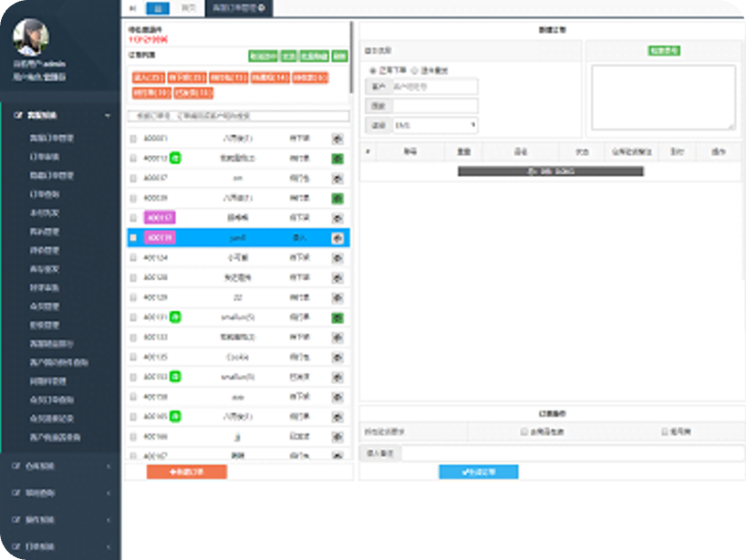Open the first submenu item in the expanded sidebar menu
Screen dimensions: 746x560
[x=52, y=138]
